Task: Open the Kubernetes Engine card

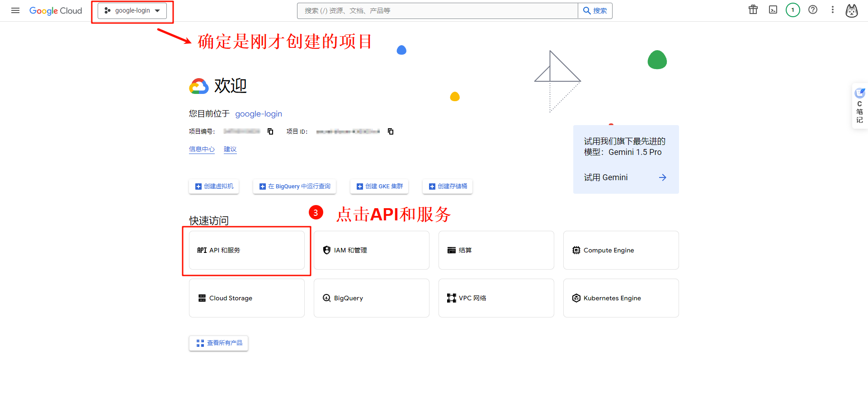Action: pos(621,298)
